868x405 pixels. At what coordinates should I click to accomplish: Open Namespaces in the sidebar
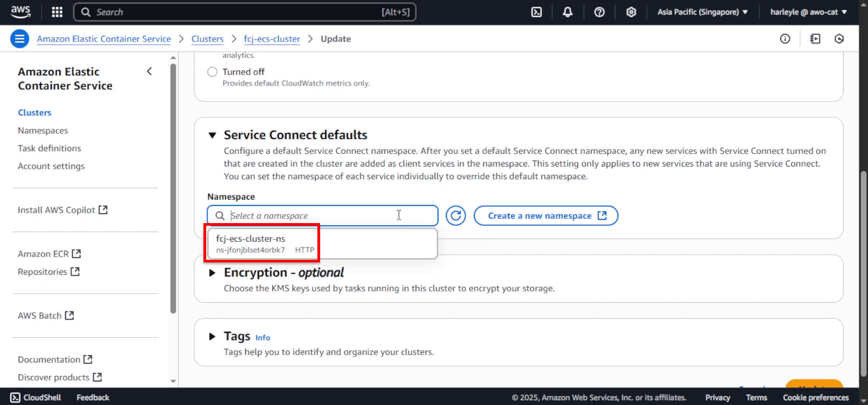(43, 130)
